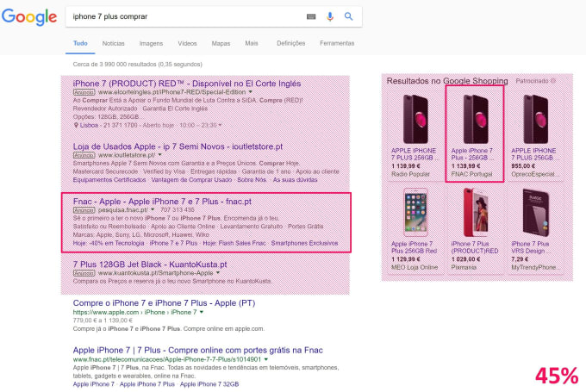The image size is (586, 392).
Task: Click Hoje: Flash Sales Fnac sitelink
Action: tap(234, 243)
